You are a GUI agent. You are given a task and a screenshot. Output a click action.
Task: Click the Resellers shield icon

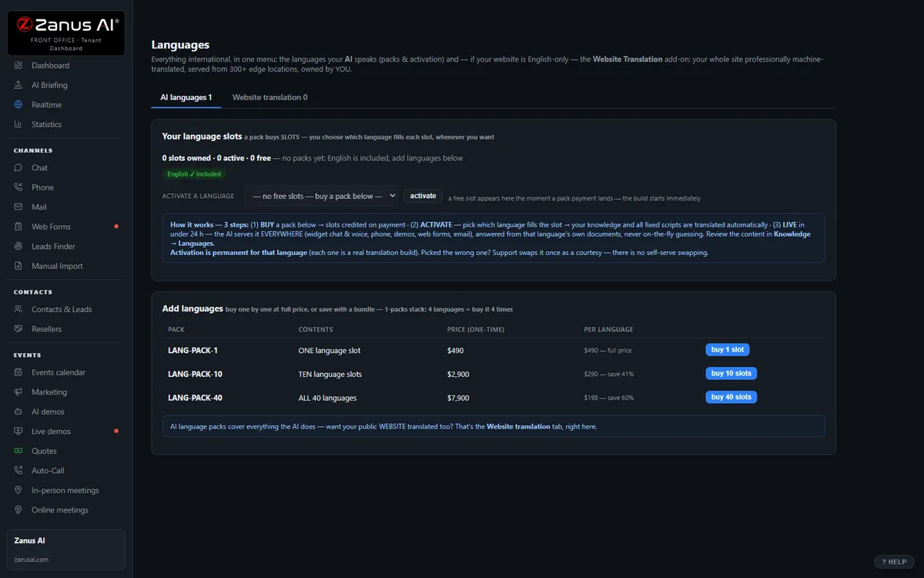18,329
